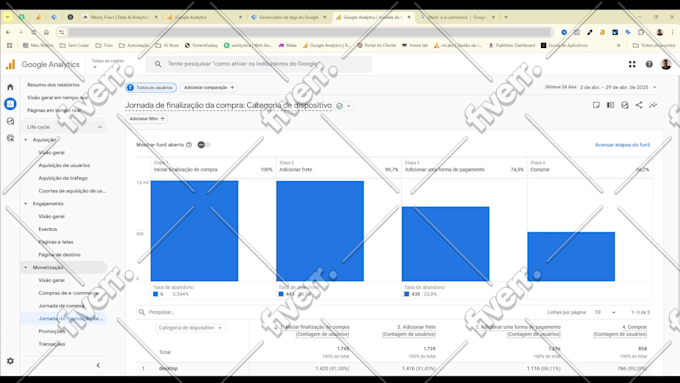The image size is (680, 383).
Task: Open Páginas e telas report
Action: (56, 242)
